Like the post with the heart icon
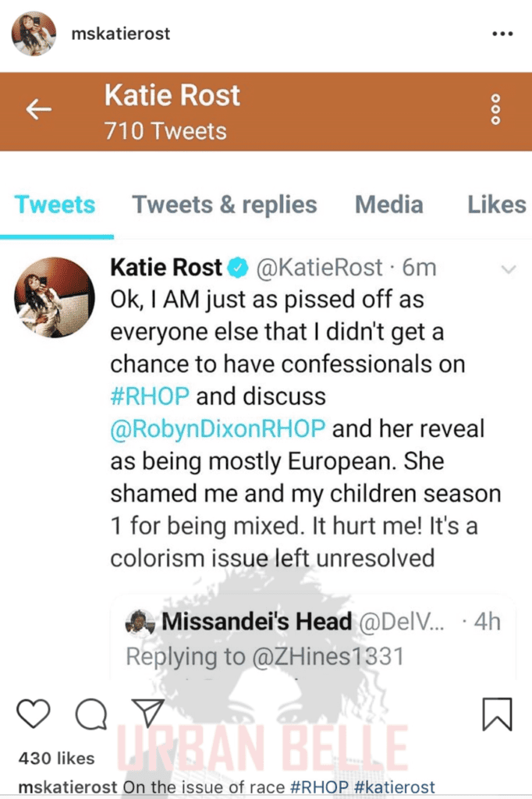The width and height of the screenshot is (532, 799). pos(34,712)
